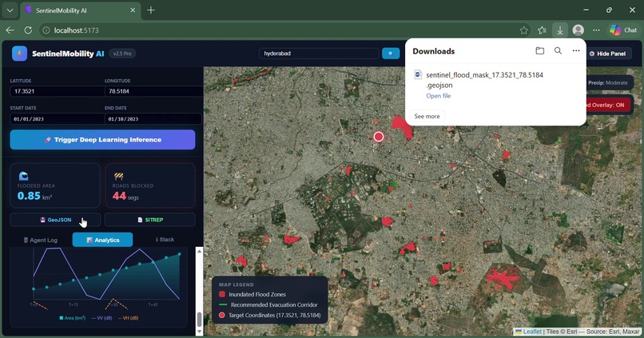Click the Longitude input field

click(x=153, y=91)
